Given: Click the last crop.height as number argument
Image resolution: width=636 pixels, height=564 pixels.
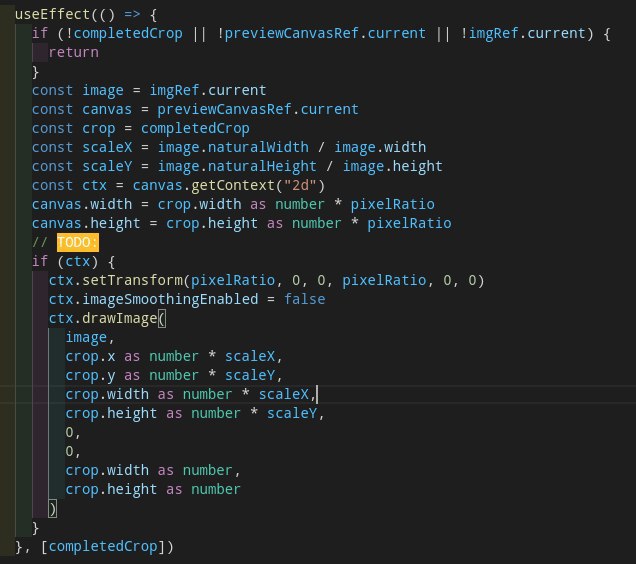Looking at the screenshot, I should 153,490.
